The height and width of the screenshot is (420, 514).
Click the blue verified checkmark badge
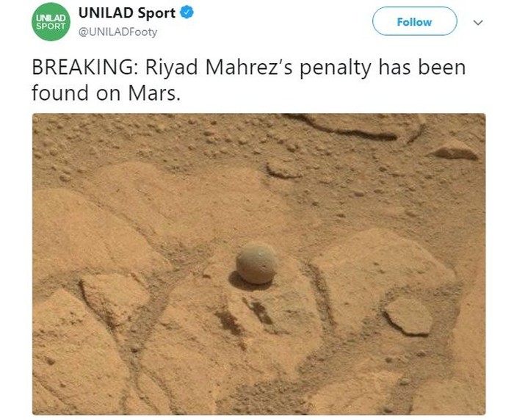(x=187, y=12)
